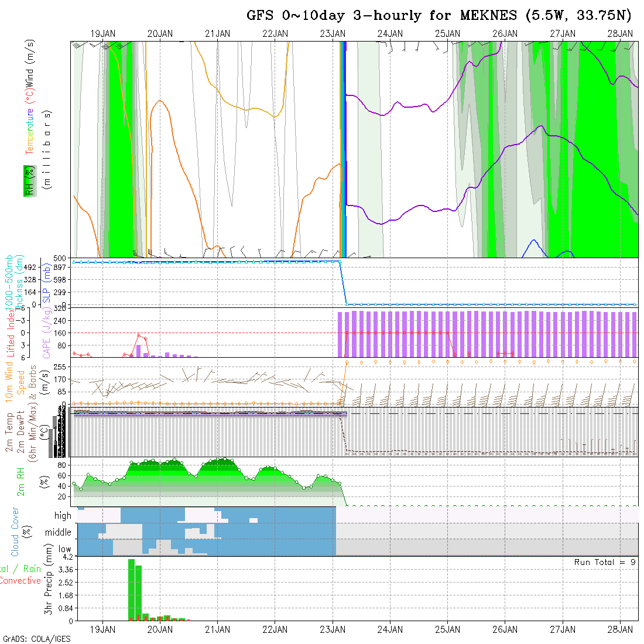Click the Cloud Cover (%) axis label
This screenshot has width=644, height=644.
tap(15, 532)
